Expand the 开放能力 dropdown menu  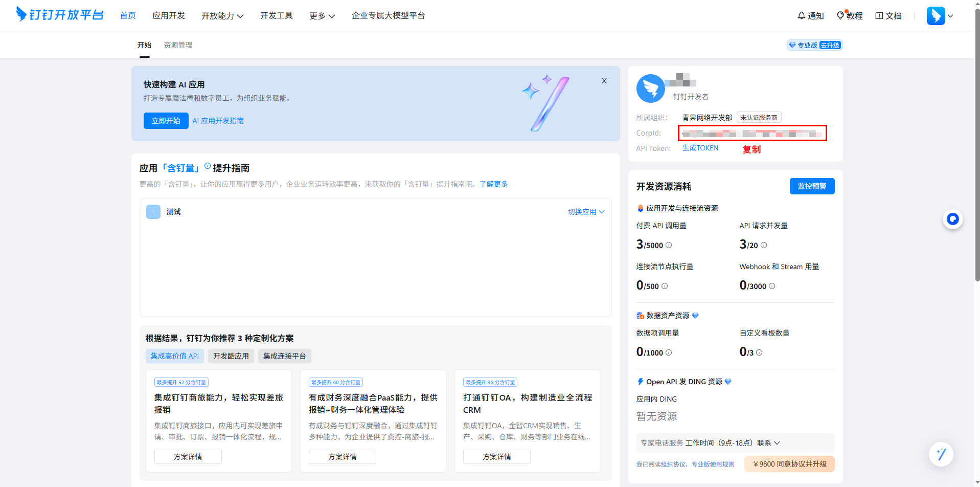tap(222, 16)
